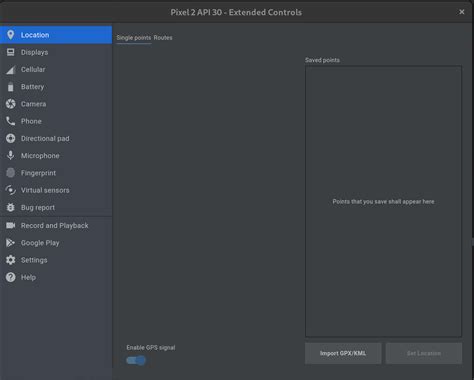The width and height of the screenshot is (474, 380).
Task: Open the Settings label entry
Action: coord(34,260)
